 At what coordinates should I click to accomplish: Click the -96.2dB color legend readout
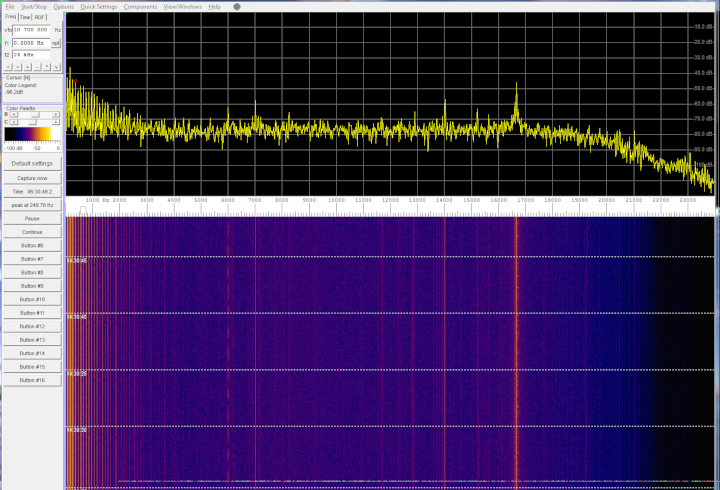(x=14, y=92)
